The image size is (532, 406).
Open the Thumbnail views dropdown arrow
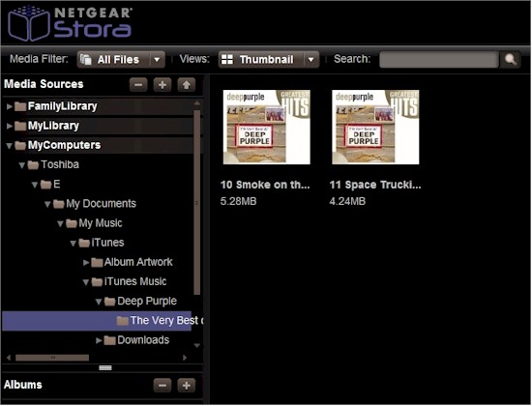(x=311, y=60)
